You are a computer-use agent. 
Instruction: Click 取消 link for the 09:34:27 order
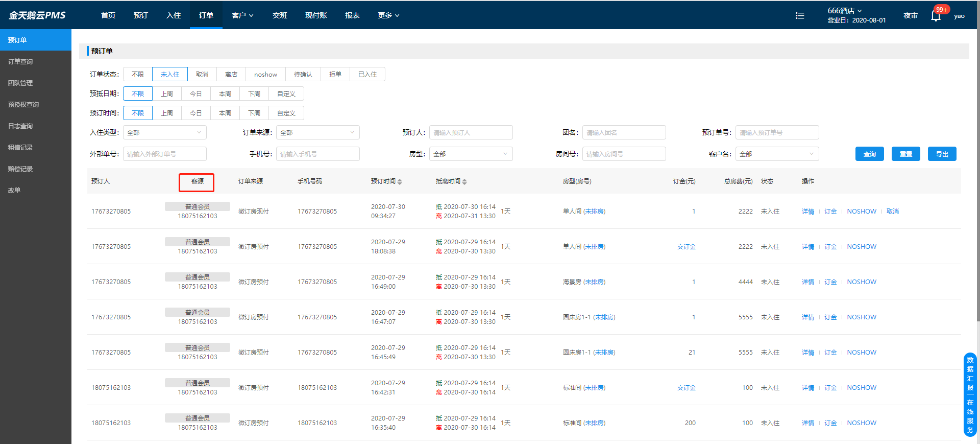(x=893, y=212)
